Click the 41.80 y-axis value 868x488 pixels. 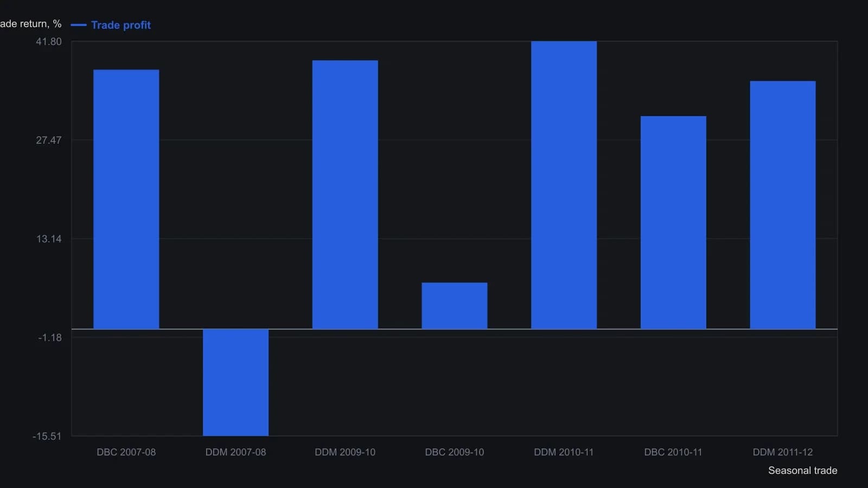[49, 42]
